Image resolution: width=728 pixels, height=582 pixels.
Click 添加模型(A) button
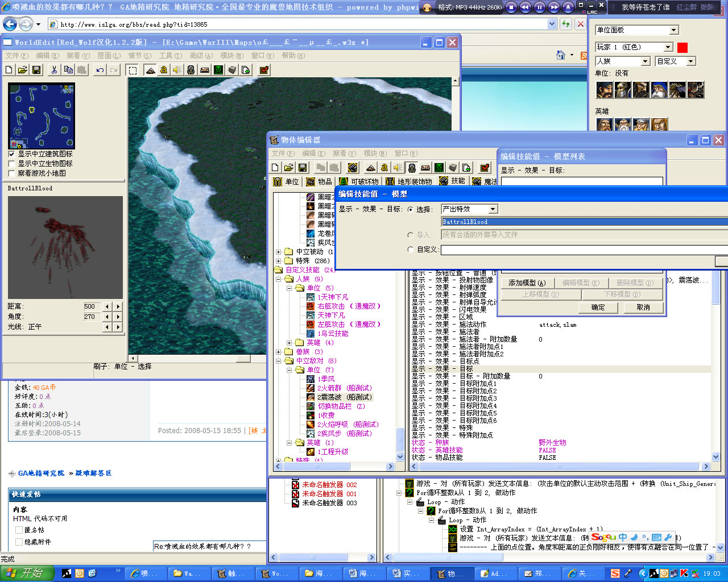pos(527,282)
